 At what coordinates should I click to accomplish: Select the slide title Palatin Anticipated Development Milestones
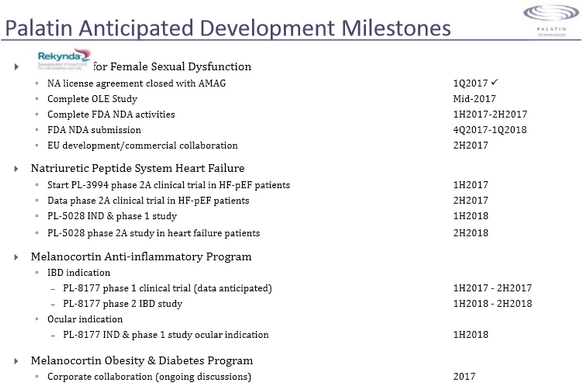click(x=228, y=28)
